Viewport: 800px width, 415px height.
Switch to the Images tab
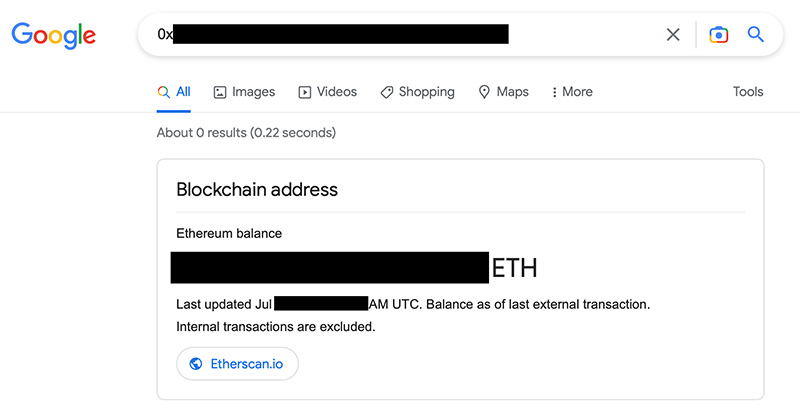click(x=244, y=92)
